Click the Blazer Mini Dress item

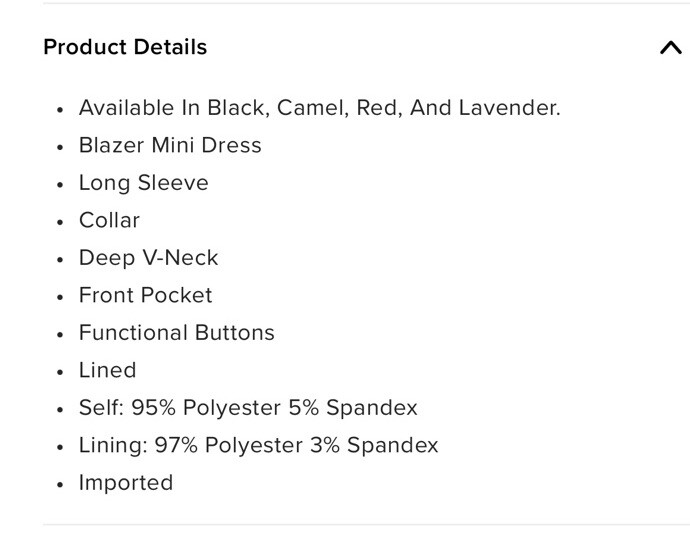tap(170, 145)
